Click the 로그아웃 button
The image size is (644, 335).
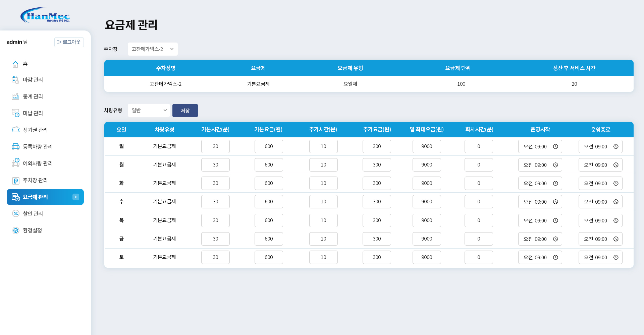tap(69, 42)
